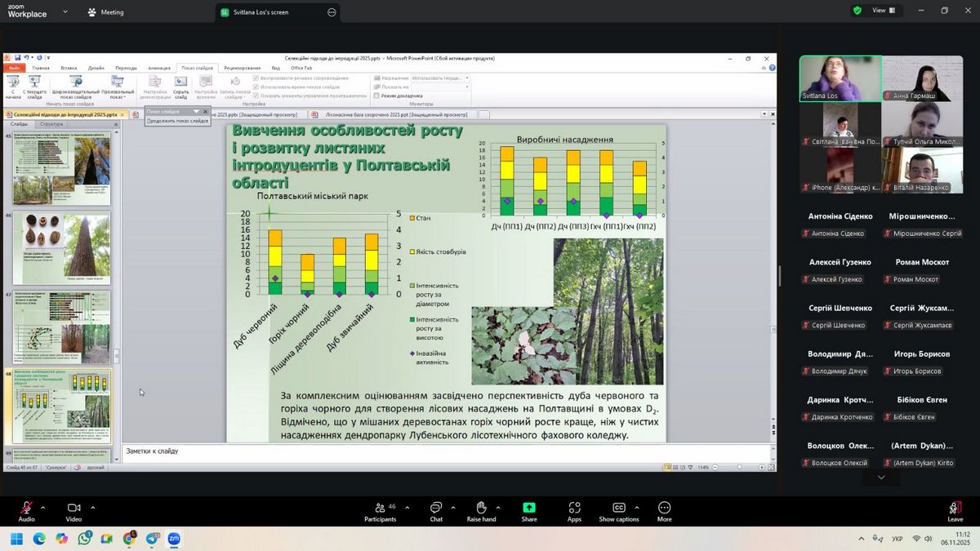Expand video options arrow next to Video
Screen dimensions: 980x551
[x=92, y=507]
